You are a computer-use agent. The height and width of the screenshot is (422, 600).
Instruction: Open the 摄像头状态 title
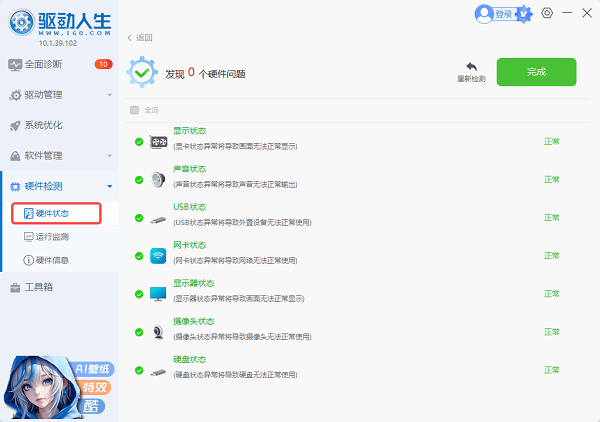tap(194, 321)
